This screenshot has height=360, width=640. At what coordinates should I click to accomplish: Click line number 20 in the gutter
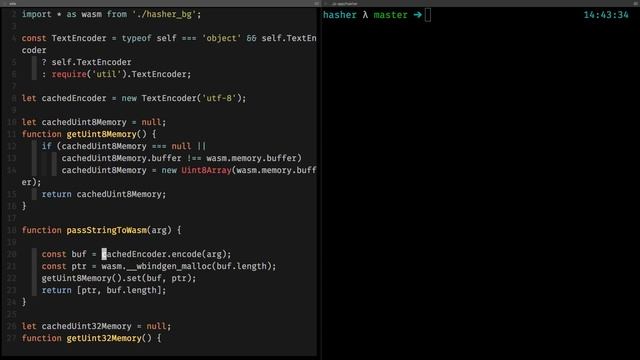coord(12,254)
